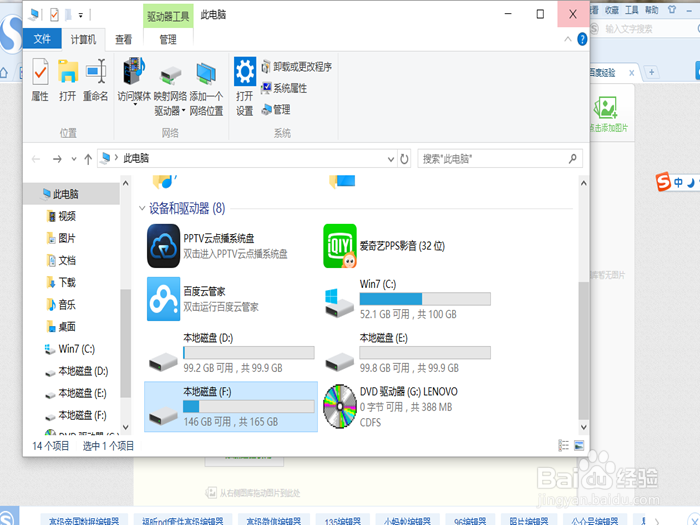
Task: Select the DVD 驱动器 (G:) LENOVO disc icon
Action: click(x=340, y=406)
